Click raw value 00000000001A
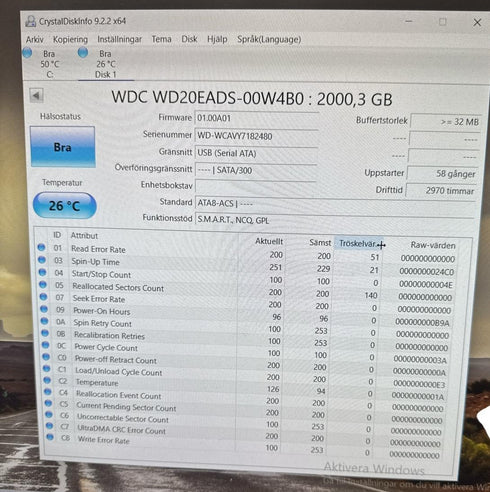Viewport: 490px width, 492px height. 418,396
